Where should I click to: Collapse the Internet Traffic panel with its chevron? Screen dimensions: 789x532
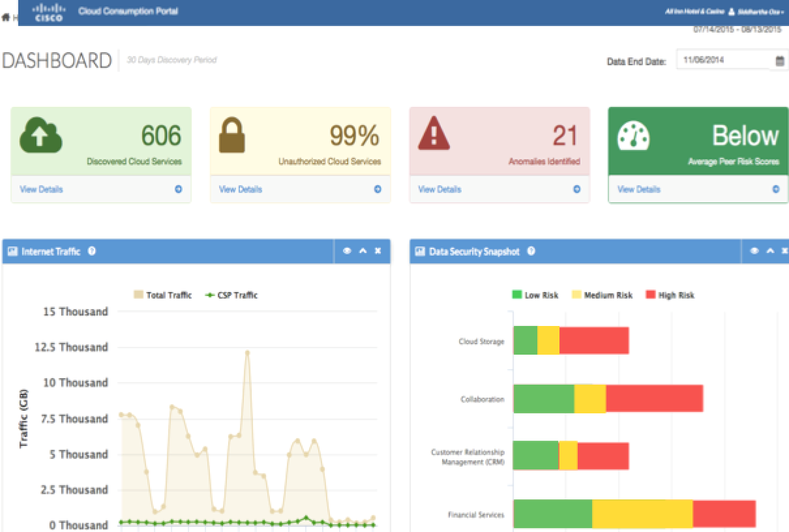[x=364, y=250]
